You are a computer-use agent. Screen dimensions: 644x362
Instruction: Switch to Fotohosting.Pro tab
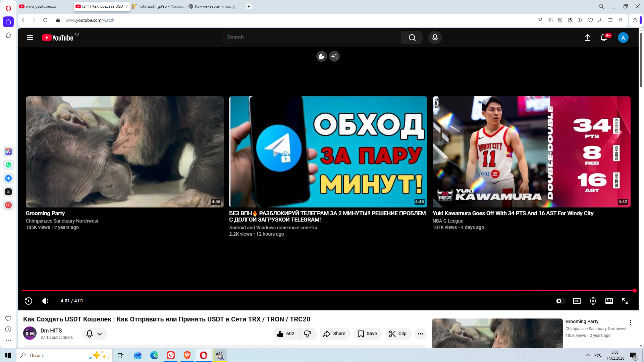click(159, 6)
